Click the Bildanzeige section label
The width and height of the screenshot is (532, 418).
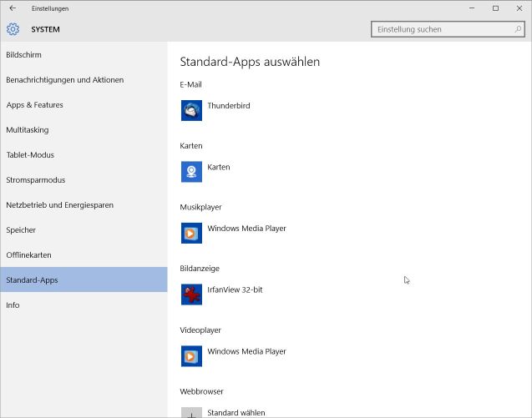(200, 269)
